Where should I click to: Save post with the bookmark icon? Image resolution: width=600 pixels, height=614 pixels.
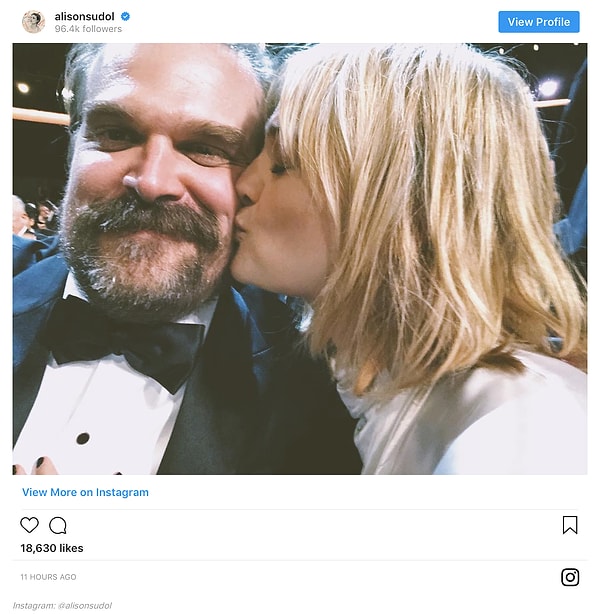570,525
